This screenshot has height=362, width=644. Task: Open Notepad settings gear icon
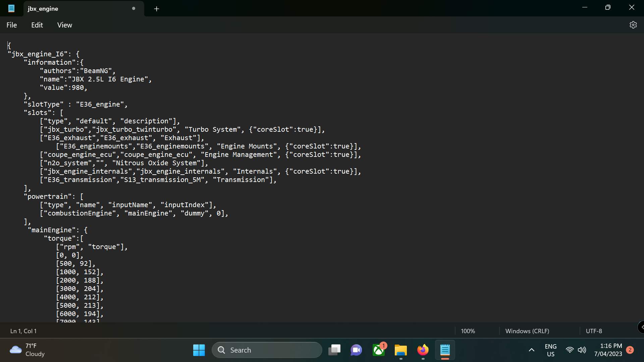pyautogui.click(x=633, y=25)
